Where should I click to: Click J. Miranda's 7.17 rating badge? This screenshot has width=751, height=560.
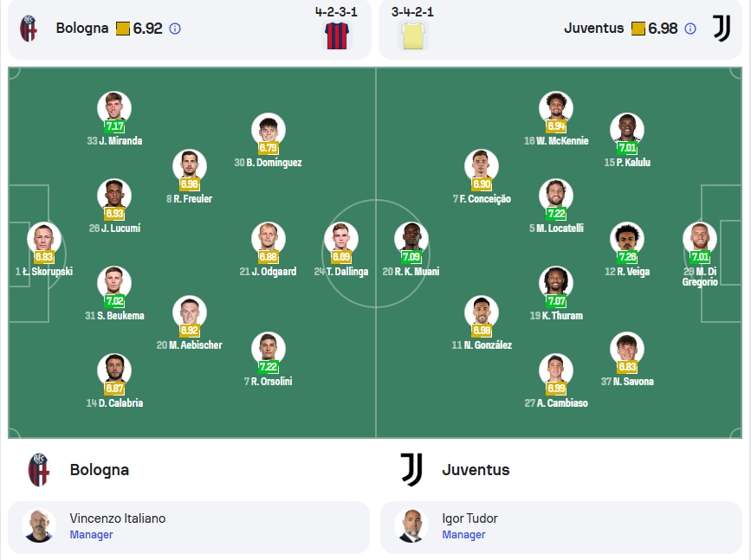pyautogui.click(x=114, y=126)
